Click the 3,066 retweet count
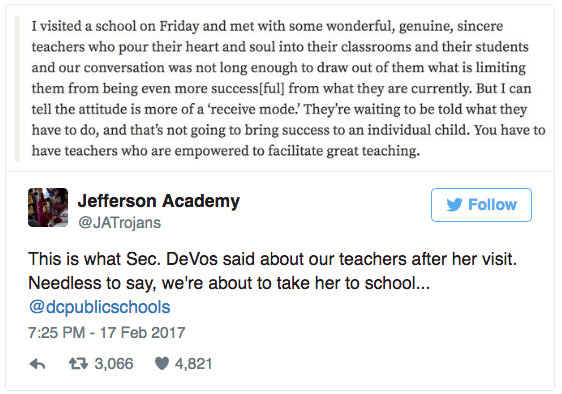 click(x=114, y=364)
